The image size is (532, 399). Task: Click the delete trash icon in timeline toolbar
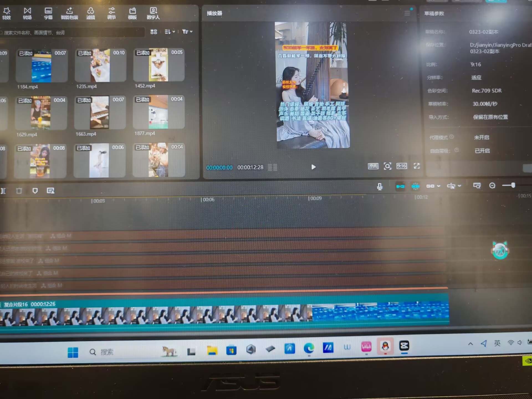click(19, 191)
